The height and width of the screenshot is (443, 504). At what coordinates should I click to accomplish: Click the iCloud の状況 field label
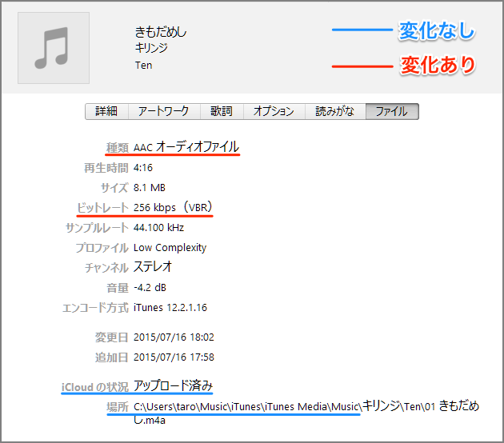[x=95, y=387]
